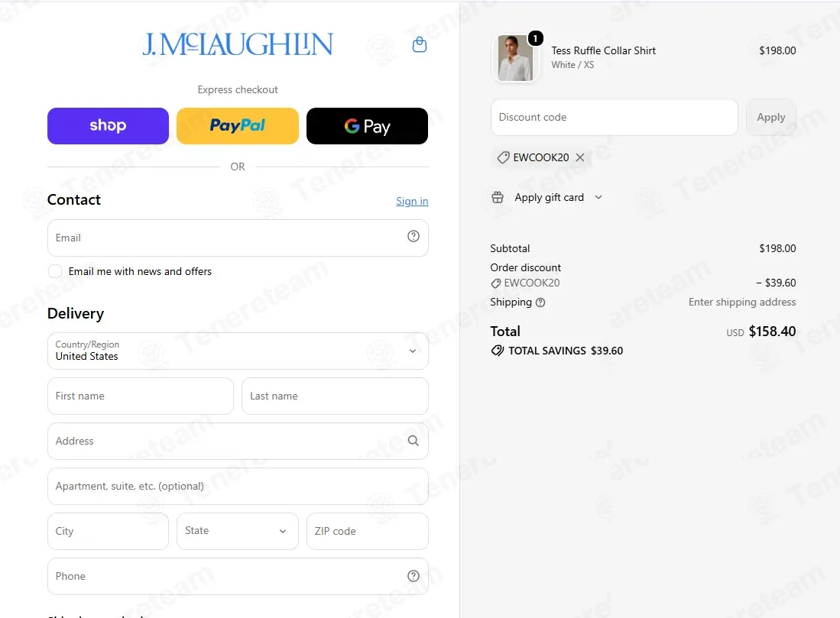
Task: Check out with Google Pay button
Action: pos(367,126)
